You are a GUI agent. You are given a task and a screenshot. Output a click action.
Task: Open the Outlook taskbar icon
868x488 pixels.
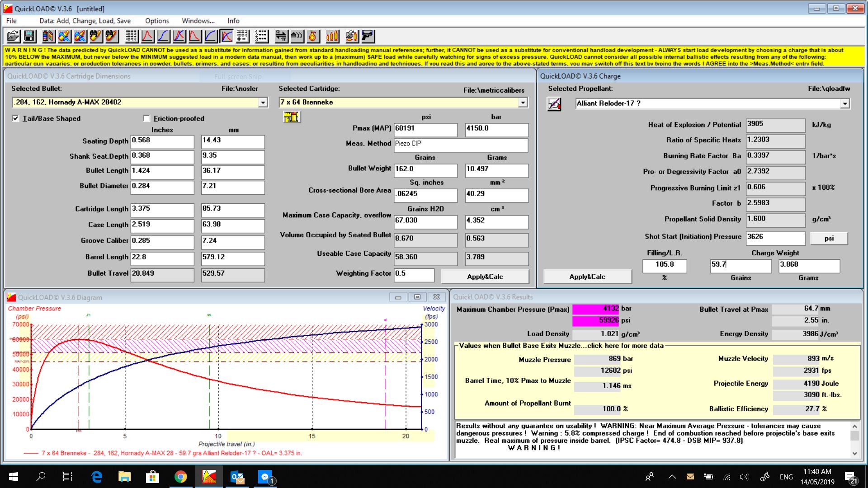[237, 477]
